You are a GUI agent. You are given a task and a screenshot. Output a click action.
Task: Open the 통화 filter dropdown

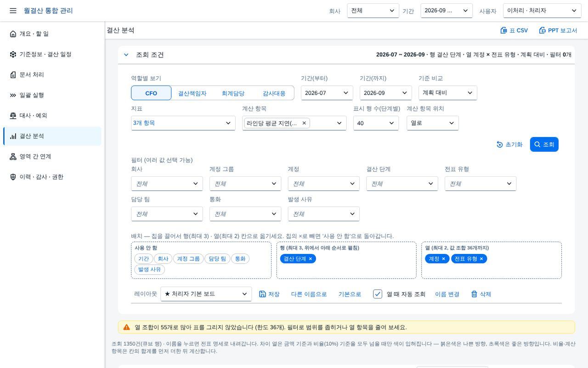(x=245, y=214)
